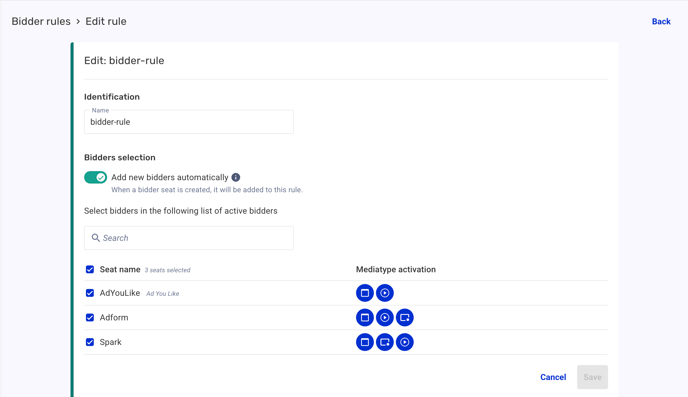Click the Back link
688x397 pixels.
(661, 21)
